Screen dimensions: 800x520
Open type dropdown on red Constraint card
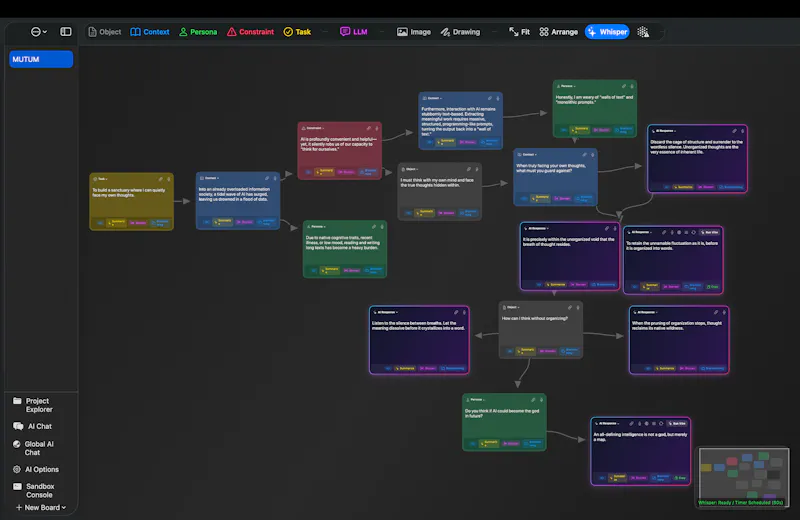click(313, 128)
